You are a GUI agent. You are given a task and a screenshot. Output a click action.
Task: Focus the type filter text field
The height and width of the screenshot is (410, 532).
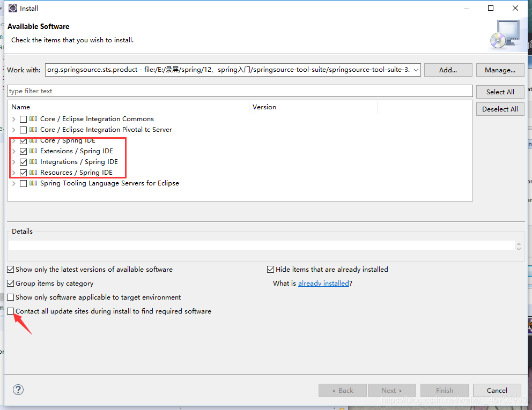[x=240, y=91]
